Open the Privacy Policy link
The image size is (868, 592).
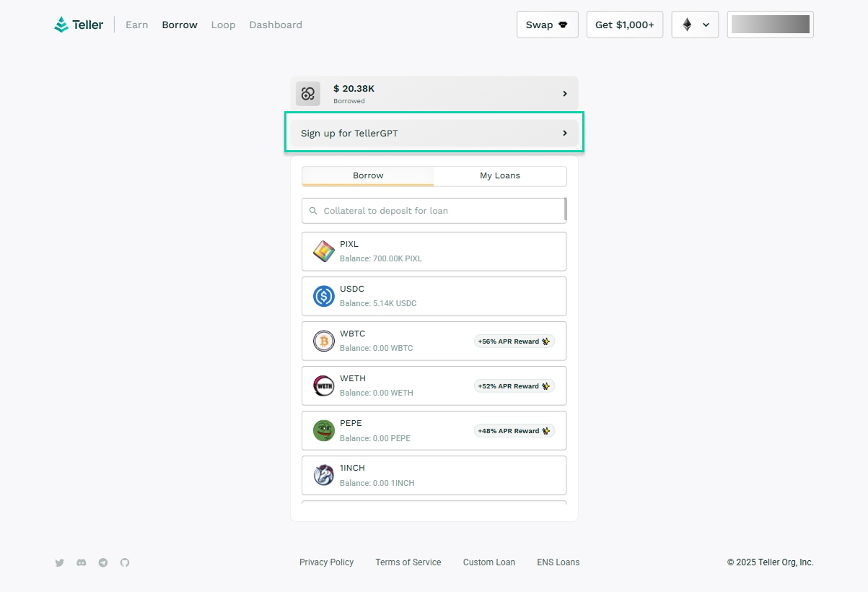(327, 562)
